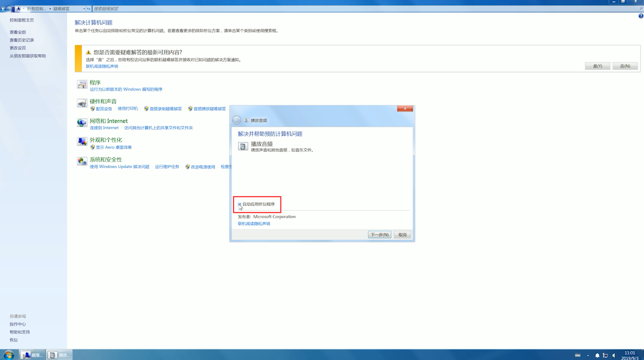The height and width of the screenshot is (360, 644).
Task: Click the network tray icon
Action: [x=605, y=355]
